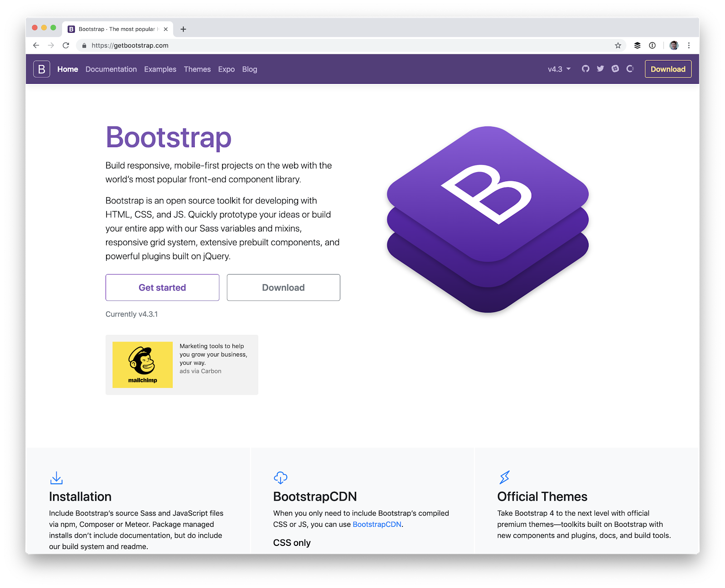
Task: Open Bootstrap Twitter icon link
Action: click(x=600, y=69)
